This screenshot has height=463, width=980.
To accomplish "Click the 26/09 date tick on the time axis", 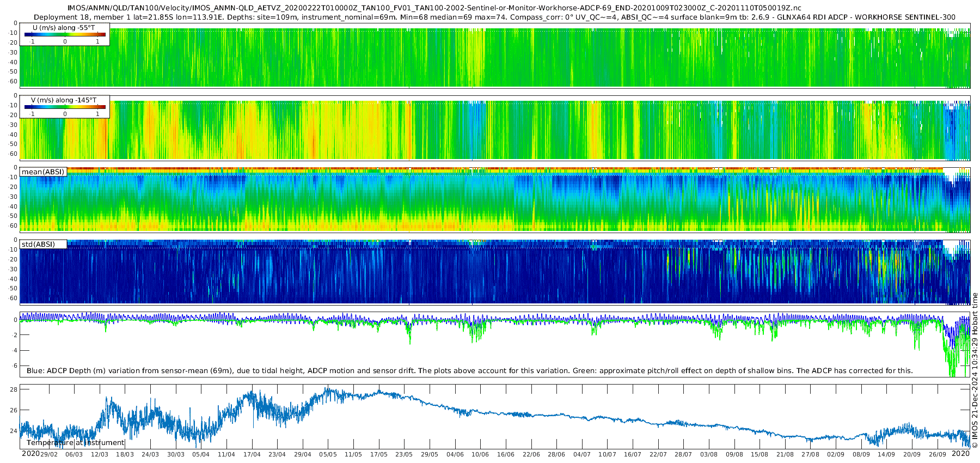I will pyautogui.click(x=937, y=454).
